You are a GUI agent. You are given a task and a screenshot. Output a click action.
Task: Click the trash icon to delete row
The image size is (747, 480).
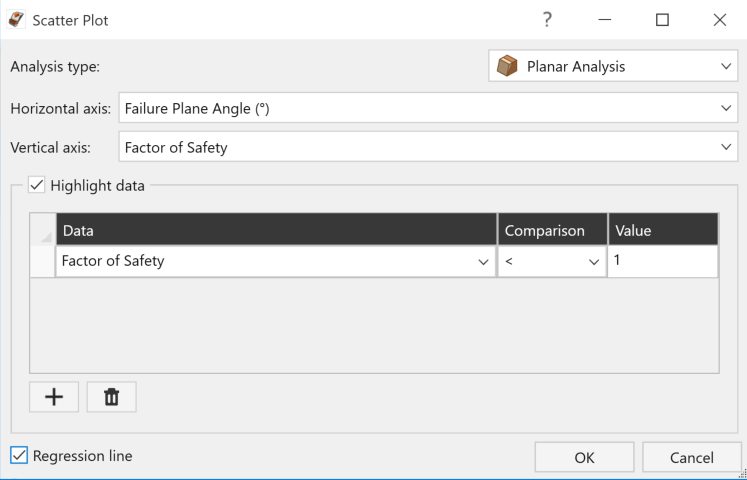click(x=111, y=397)
